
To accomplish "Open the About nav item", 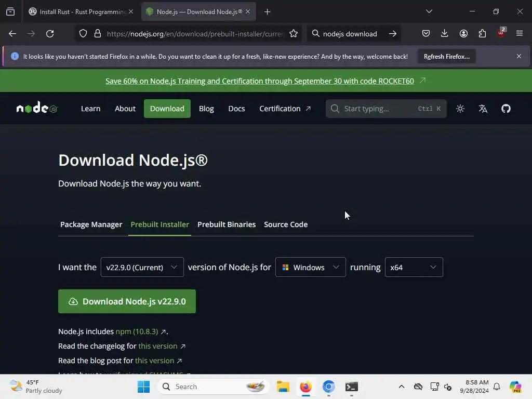I will pos(125,109).
